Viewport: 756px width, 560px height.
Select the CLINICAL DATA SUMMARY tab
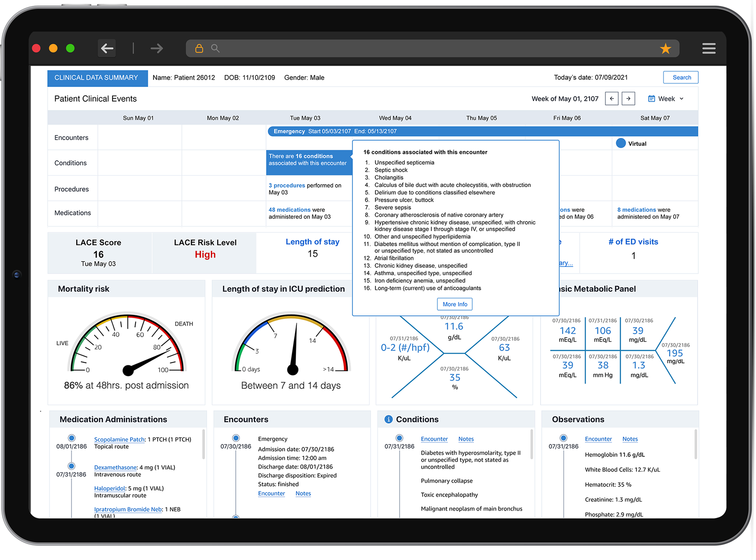97,78
